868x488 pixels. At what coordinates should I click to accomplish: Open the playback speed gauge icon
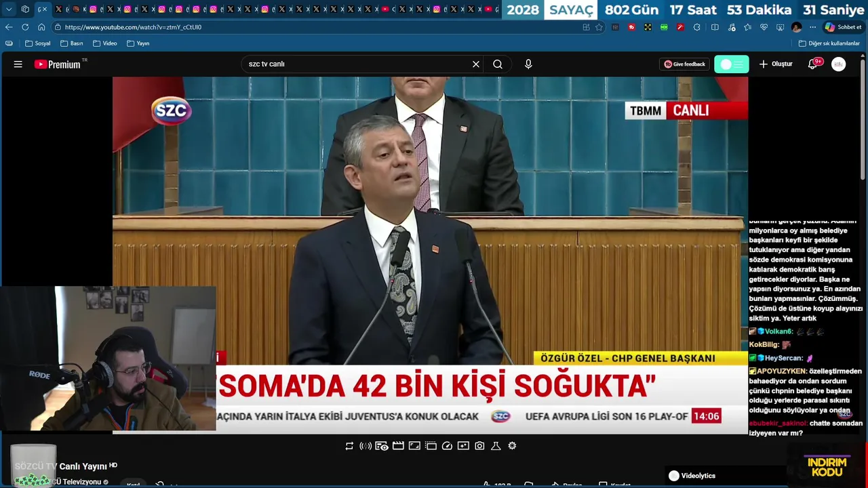click(x=447, y=446)
